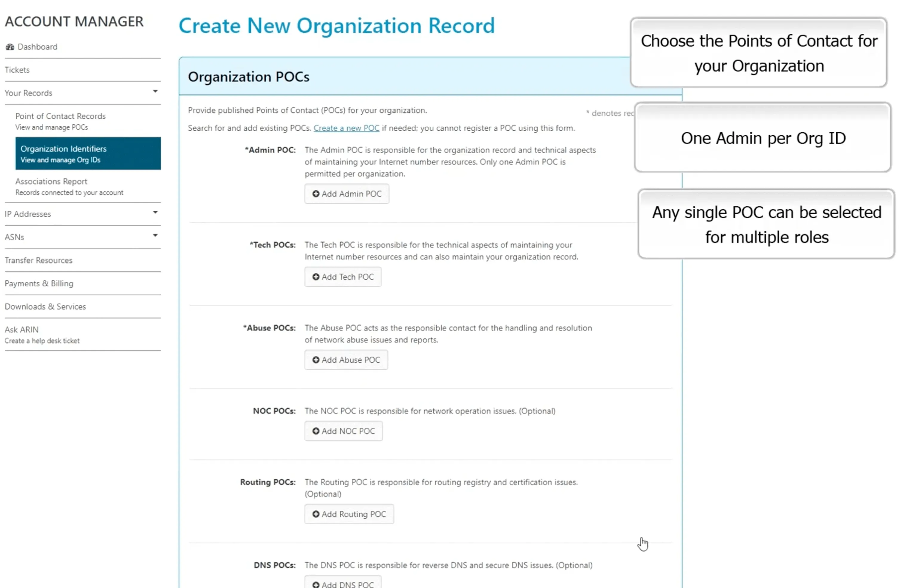Screen dimensions: 900x588
Task: Click the Create a new POC link
Action: pyautogui.click(x=346, y=127)
